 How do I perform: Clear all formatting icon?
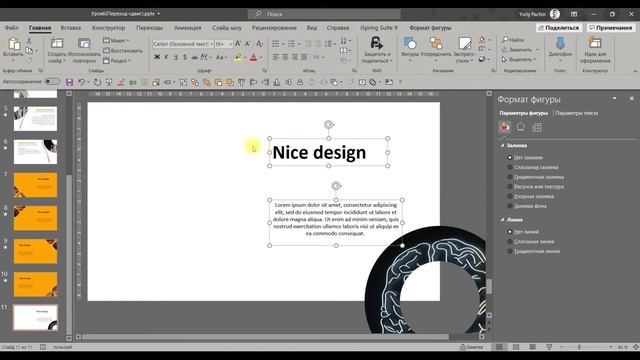259,44
